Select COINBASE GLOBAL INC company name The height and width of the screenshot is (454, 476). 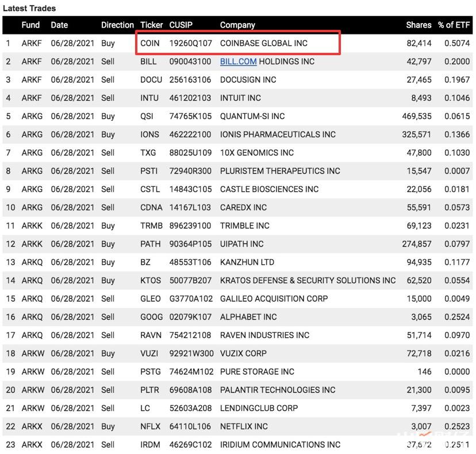coord(263,43)
